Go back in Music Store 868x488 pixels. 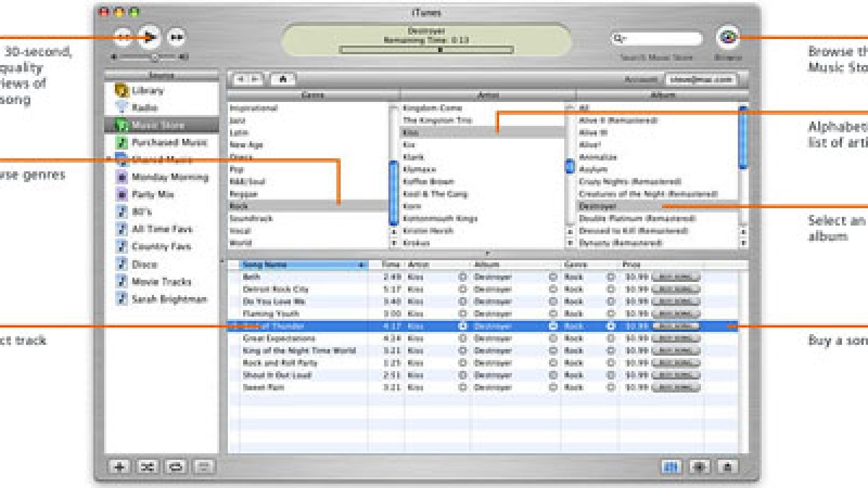[x=242, y=80]
